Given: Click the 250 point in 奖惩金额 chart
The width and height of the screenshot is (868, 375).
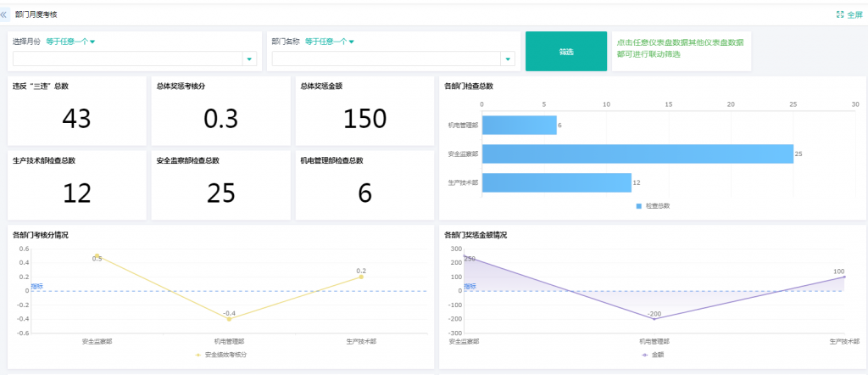Looking at the screenshot, I should pos(465,256).
